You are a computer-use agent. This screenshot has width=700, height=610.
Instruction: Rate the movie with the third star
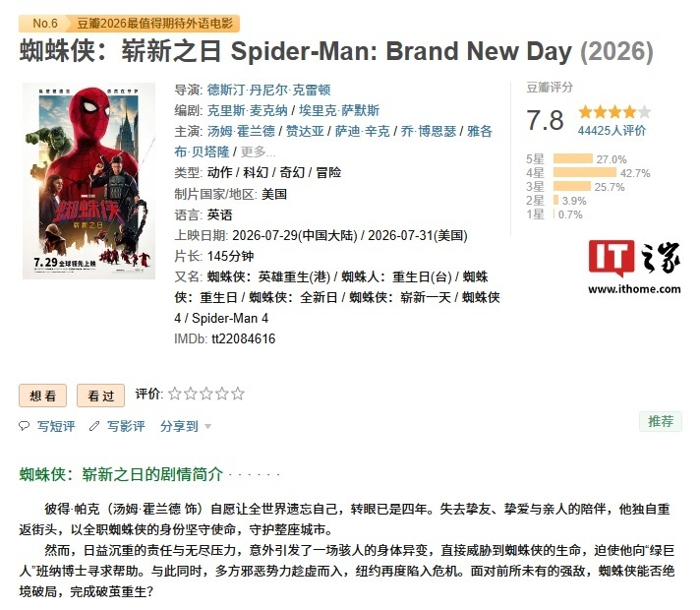click(x=206, y=394)
